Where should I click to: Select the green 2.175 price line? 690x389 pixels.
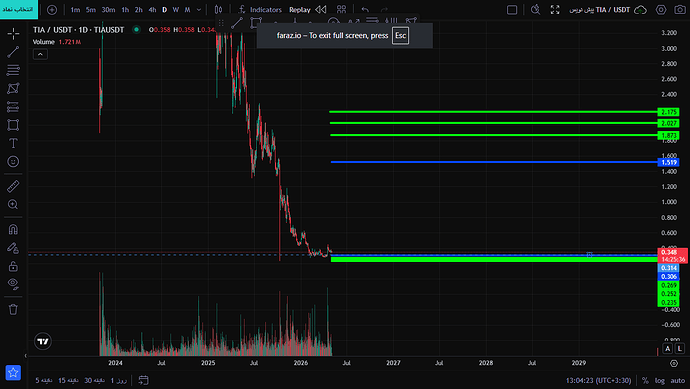493,112
